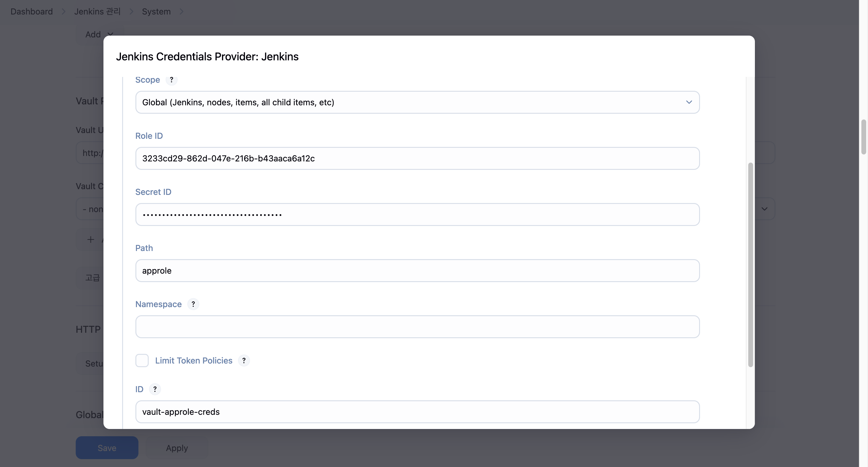Click the empty Namespace input field
Screen dimensions: 868x467
click(x=417, y=327)
